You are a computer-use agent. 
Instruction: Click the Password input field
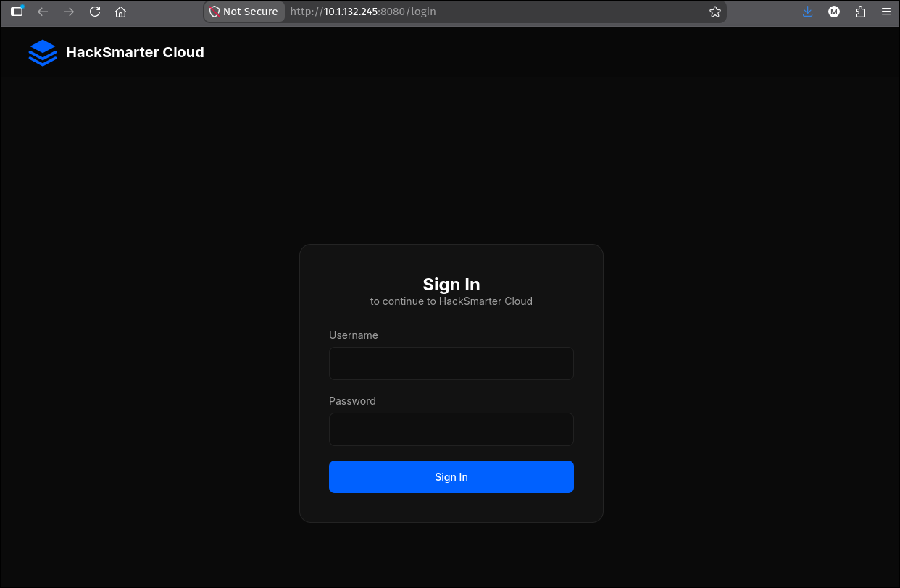point(451,429)
